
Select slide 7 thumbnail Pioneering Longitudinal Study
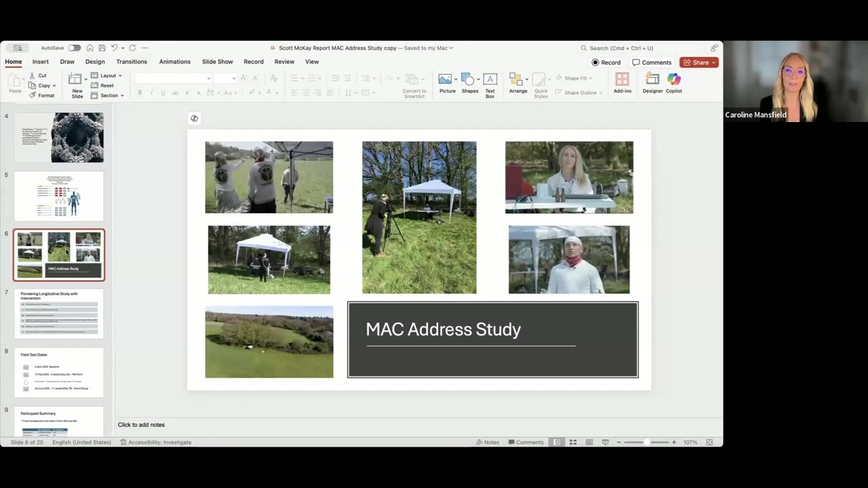pyautogui.click(x=59, y=313)
